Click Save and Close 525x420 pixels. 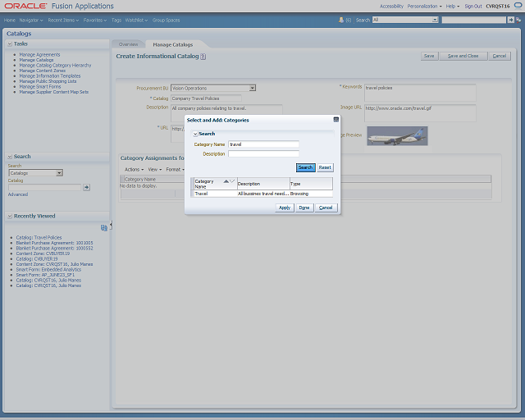pyautogui.click(x=463, y=56)
